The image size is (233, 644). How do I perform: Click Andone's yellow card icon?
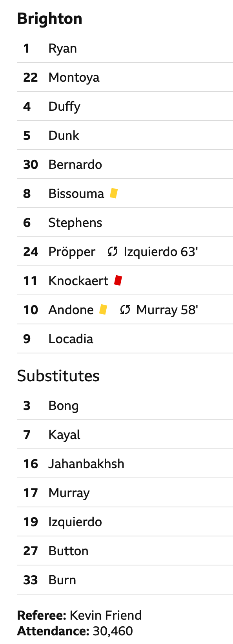[x=103, y=309]
